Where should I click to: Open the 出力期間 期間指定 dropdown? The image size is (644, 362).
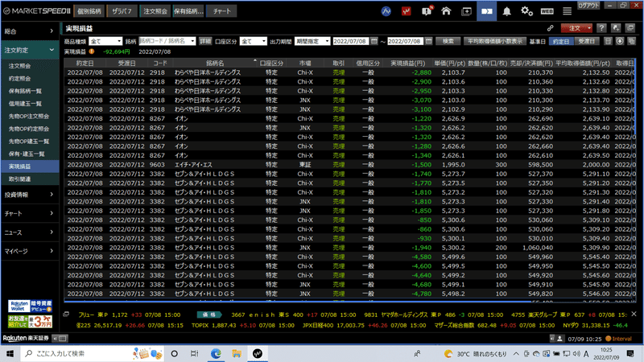tap(312, 41)
